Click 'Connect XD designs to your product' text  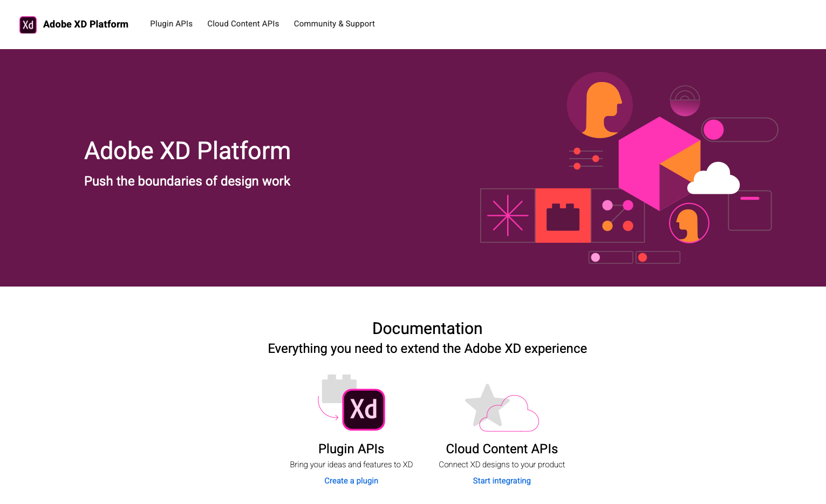tap(502, 465)
